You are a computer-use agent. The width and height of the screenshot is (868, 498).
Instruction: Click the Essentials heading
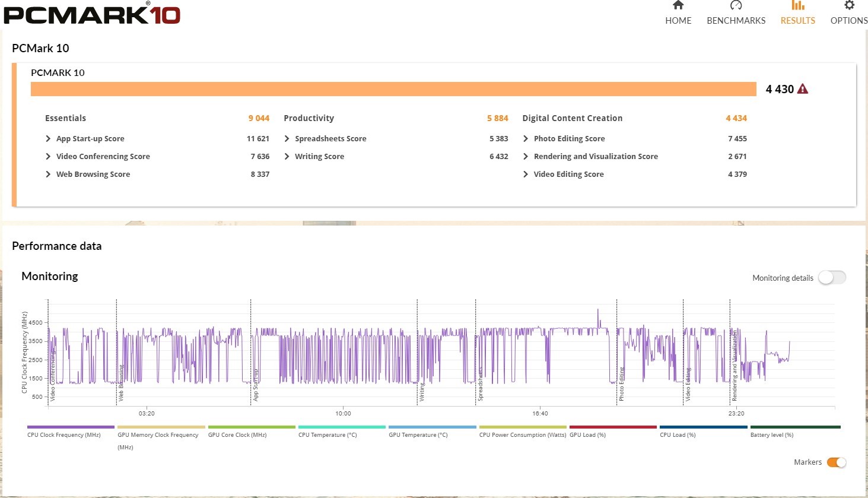65,118
